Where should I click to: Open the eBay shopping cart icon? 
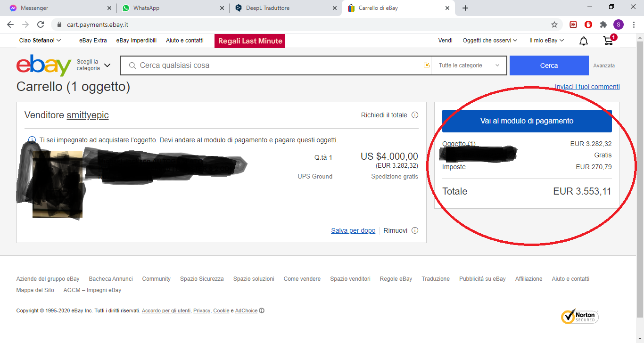click(x=609, y=41)
